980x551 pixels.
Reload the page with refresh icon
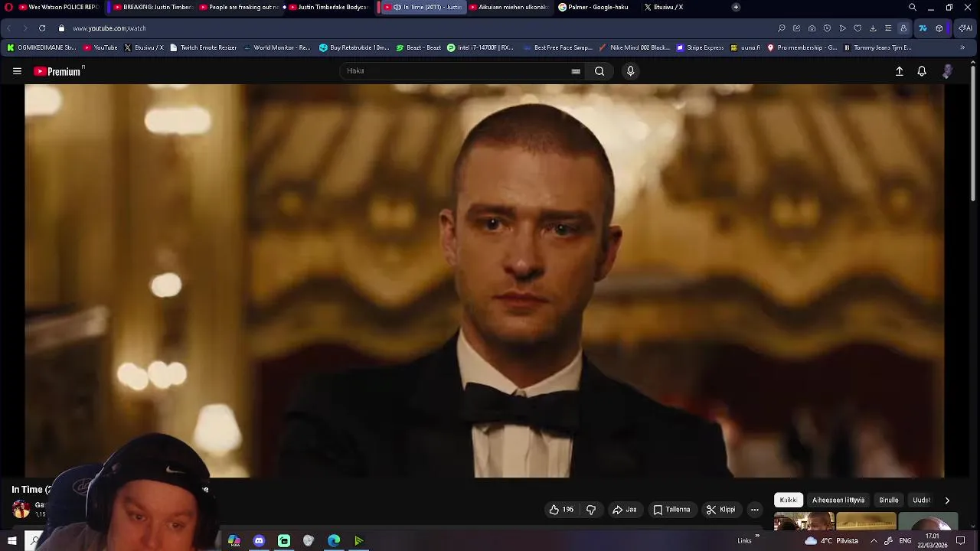pyautogui.click(x=41, y=28)
